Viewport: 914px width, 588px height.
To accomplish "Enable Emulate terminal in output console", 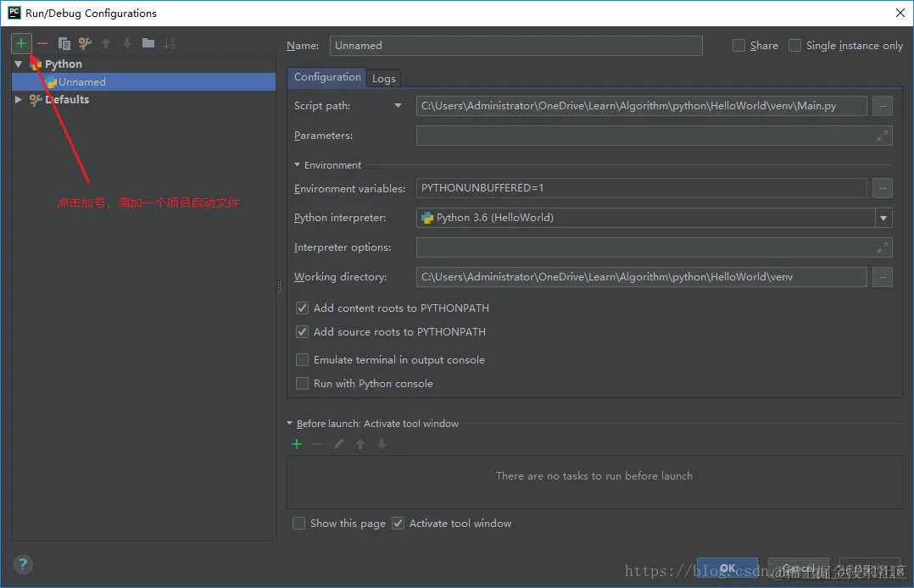I will (x=302, y=360).
